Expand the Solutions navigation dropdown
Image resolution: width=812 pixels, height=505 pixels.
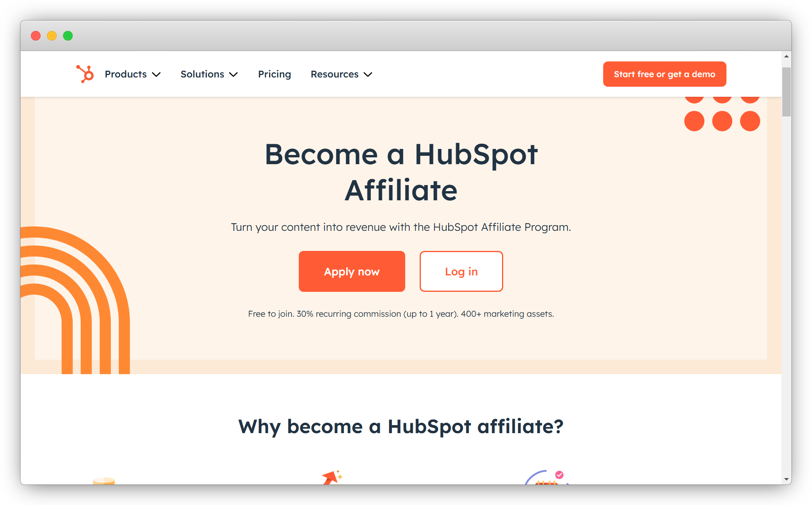pyautogui.click(x=209, y=74)
